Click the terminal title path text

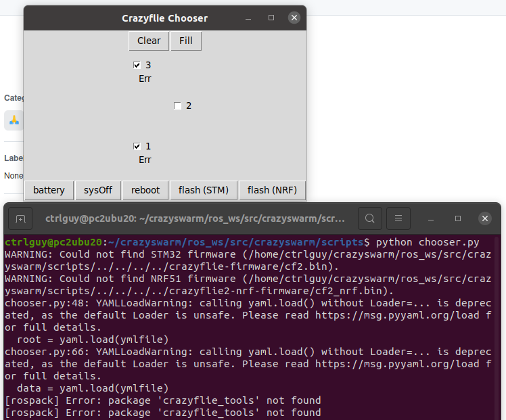click(x=195, y=218)
